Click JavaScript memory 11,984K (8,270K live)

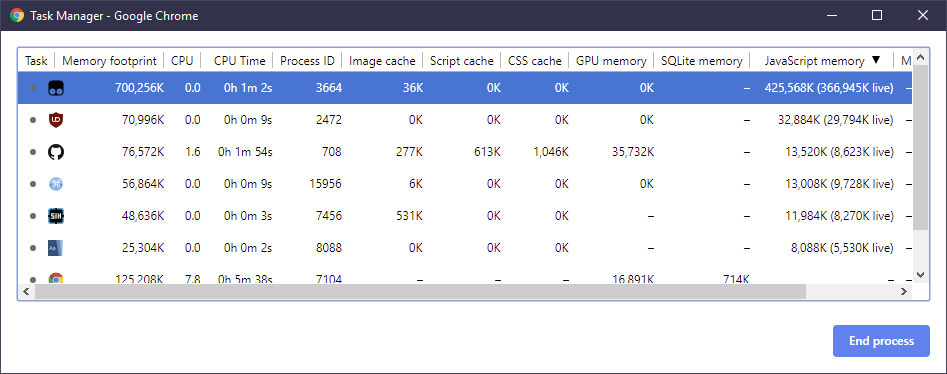pos(839,216)
